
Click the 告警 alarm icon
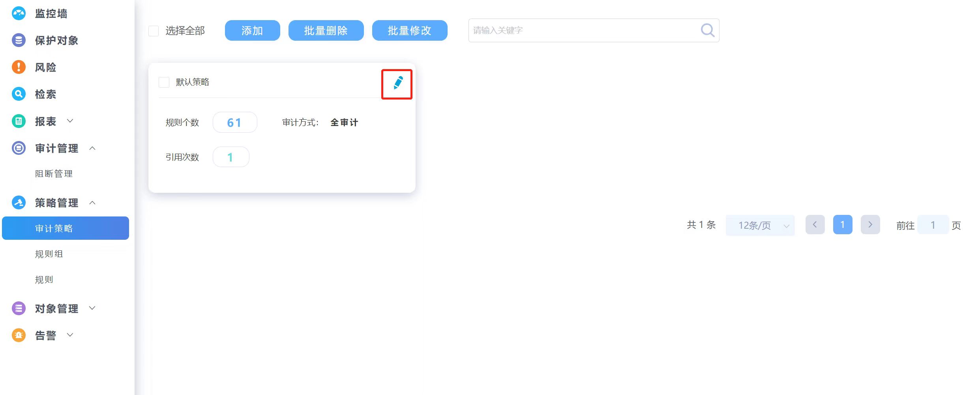click(19, 335)
